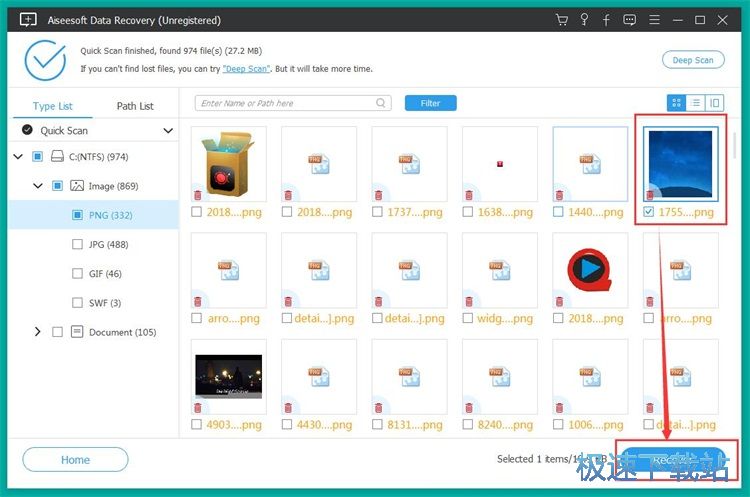Screen dimensions: 750x497
Task: Toggle the Image (869) checkbox
Action: pos(57,186)
